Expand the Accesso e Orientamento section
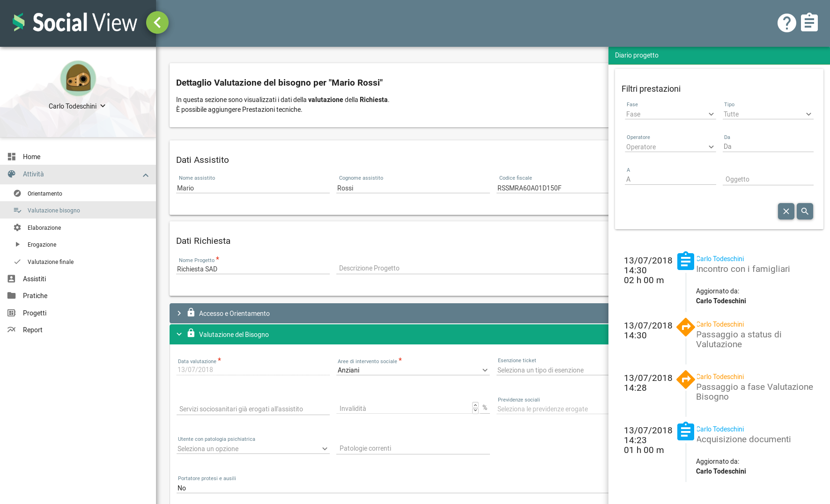Screen dimensions: 830x504 click(x=179, y=314)
